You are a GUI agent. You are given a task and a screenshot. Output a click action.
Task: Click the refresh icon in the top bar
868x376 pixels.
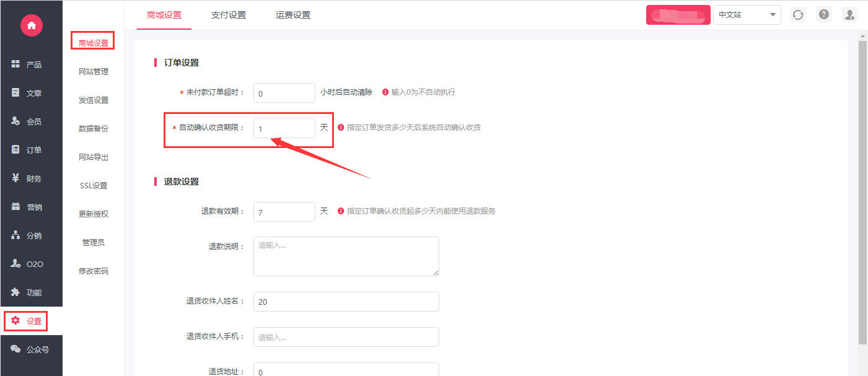tap(798, 15)
